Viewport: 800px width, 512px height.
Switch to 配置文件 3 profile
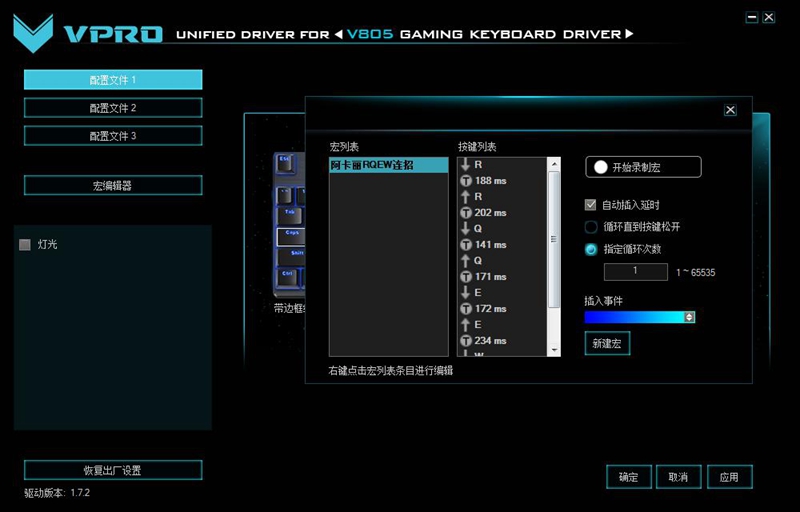click(113, 136)
